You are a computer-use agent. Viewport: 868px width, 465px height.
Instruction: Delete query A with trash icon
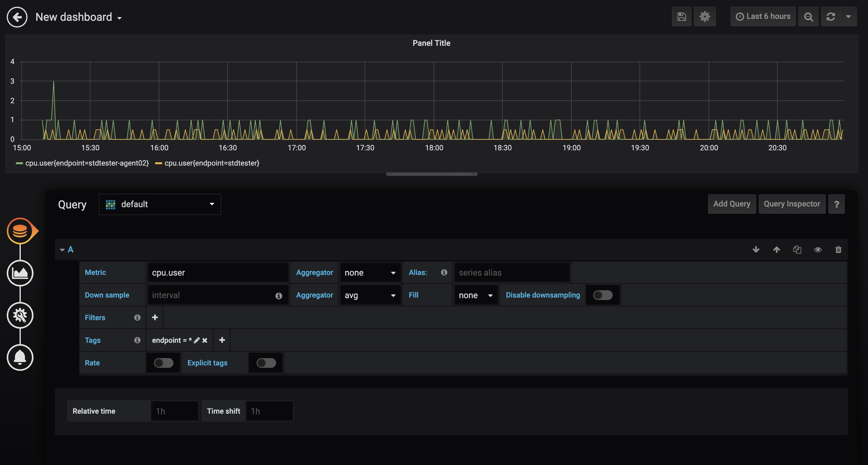[838, 250]
